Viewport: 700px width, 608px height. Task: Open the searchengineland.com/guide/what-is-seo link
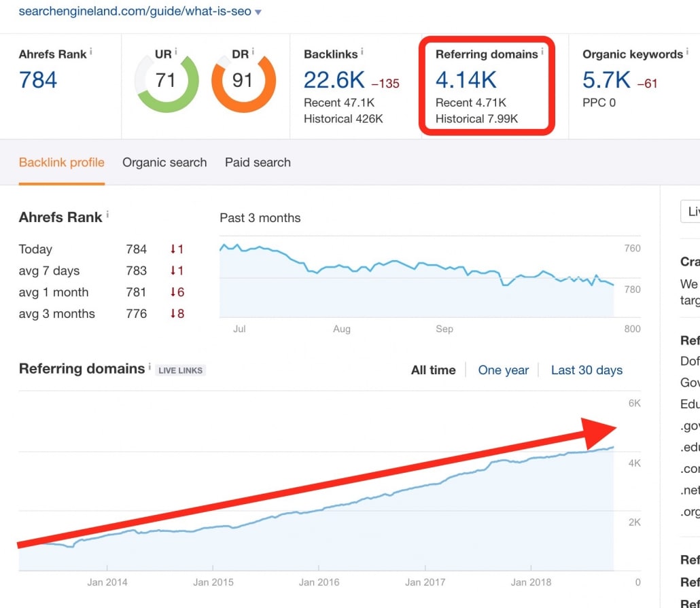click(135, 11)
